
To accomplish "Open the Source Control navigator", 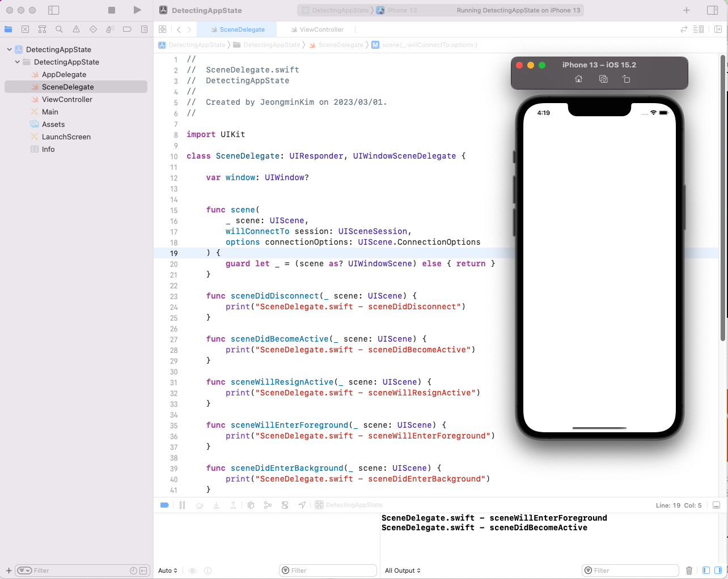I will (x=26, y=29).
